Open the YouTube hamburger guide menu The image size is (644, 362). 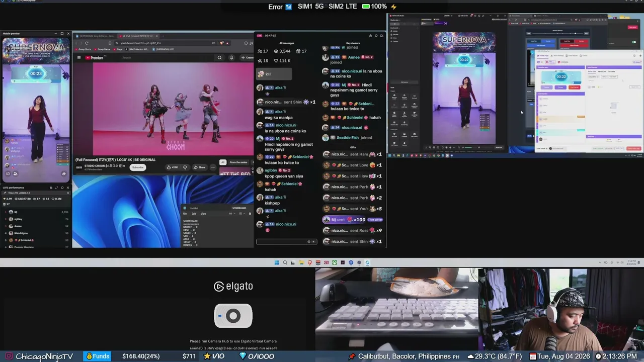coord(78,58)
